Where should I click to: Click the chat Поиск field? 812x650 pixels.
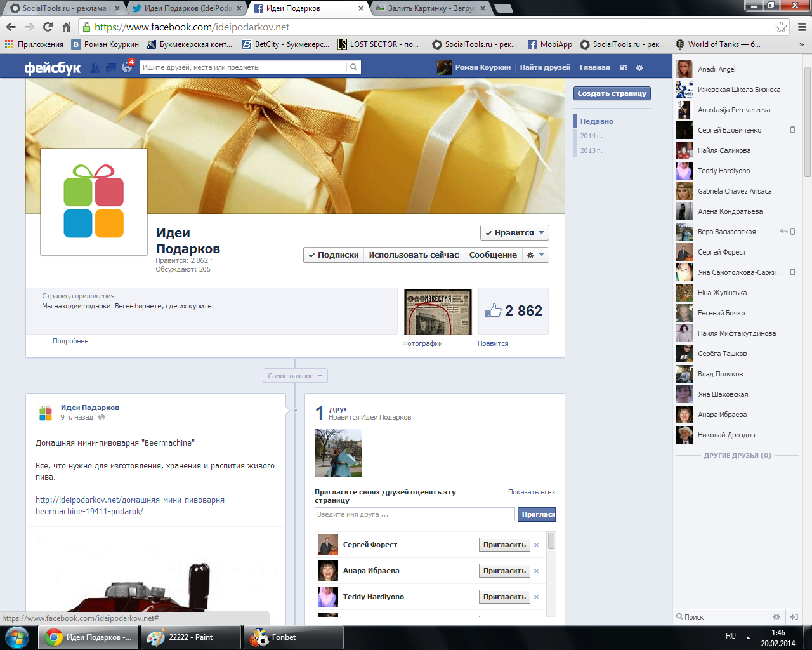pos(722,616)
